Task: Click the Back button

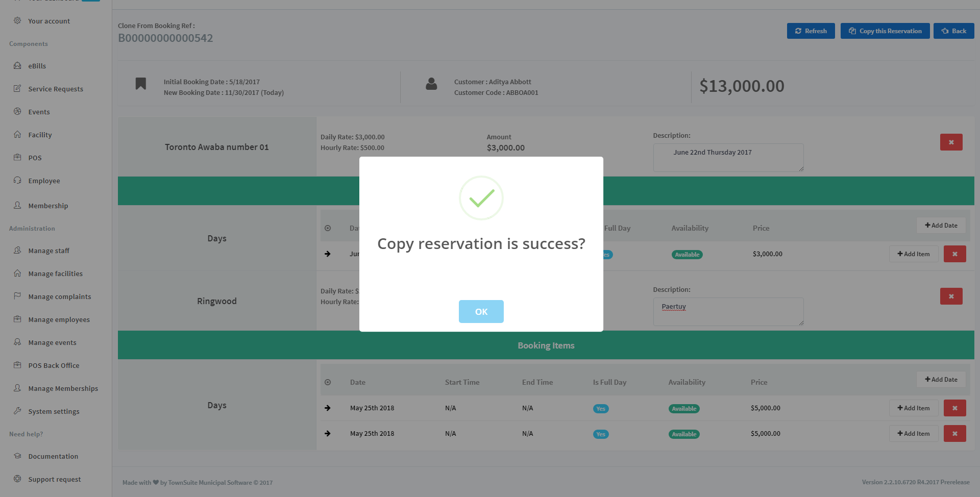Action: (x=953, y=31)
